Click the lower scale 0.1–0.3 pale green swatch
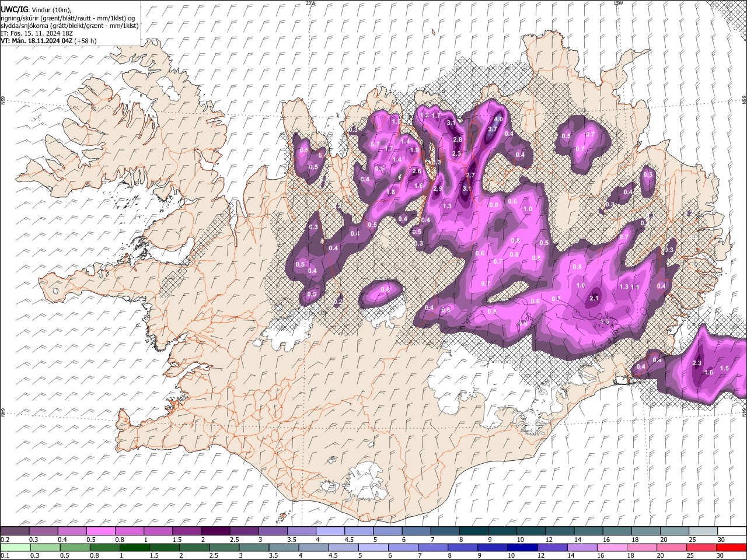Image resolution: width=747 pixels, height=560 pixels. (x=15, y=547)
